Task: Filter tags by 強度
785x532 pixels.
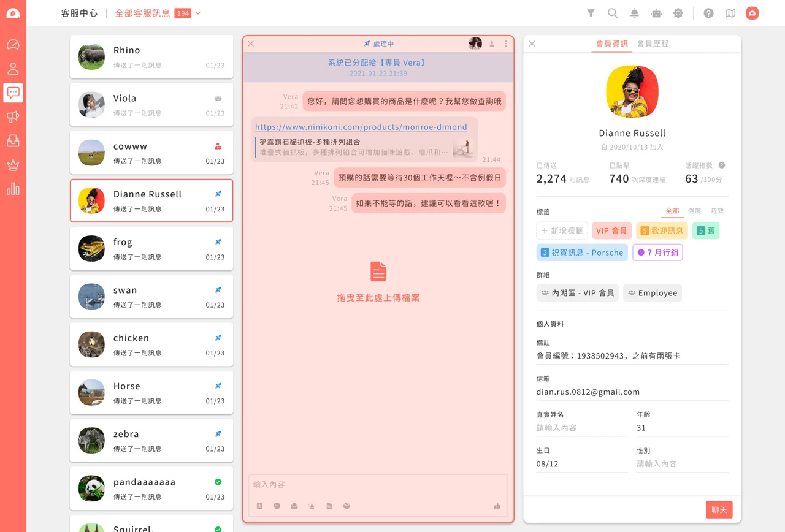Action: [695, 211]
